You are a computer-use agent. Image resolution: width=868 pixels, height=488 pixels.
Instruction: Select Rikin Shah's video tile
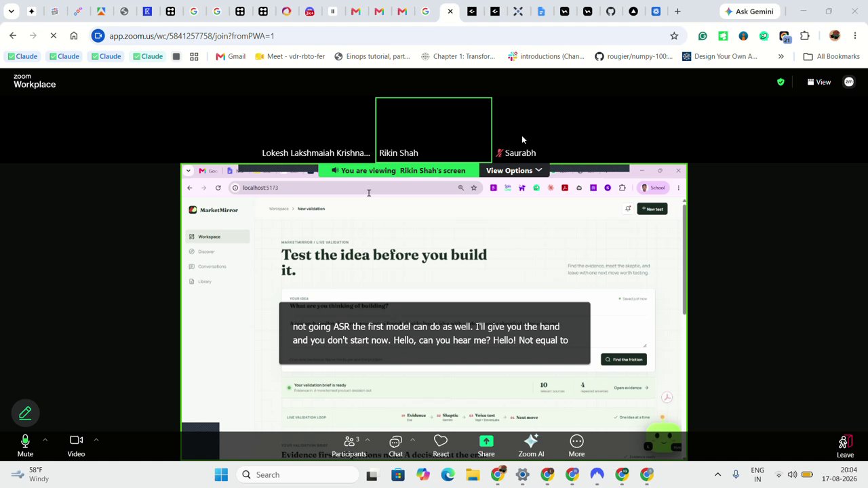point(434,129)
